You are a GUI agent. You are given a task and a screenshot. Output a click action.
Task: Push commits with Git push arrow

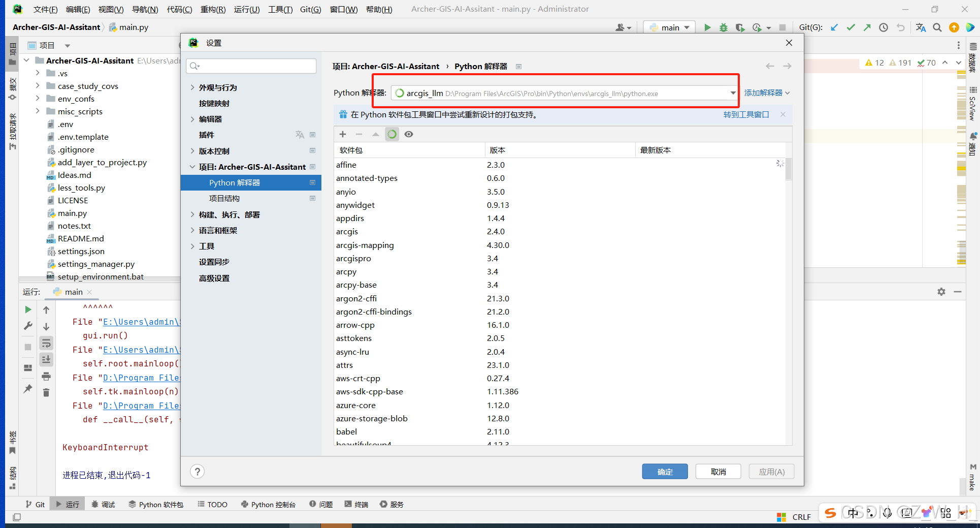tap(867, 27)
